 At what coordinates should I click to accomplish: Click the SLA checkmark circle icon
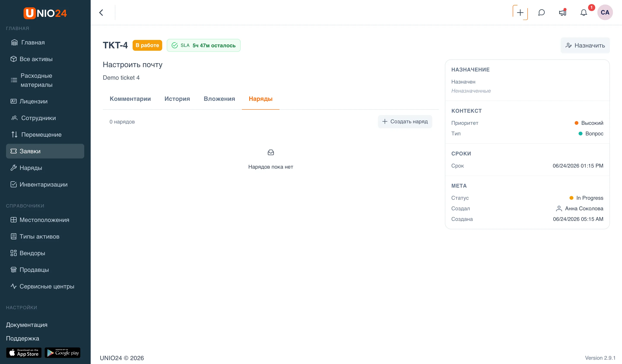tap(175, 45)
